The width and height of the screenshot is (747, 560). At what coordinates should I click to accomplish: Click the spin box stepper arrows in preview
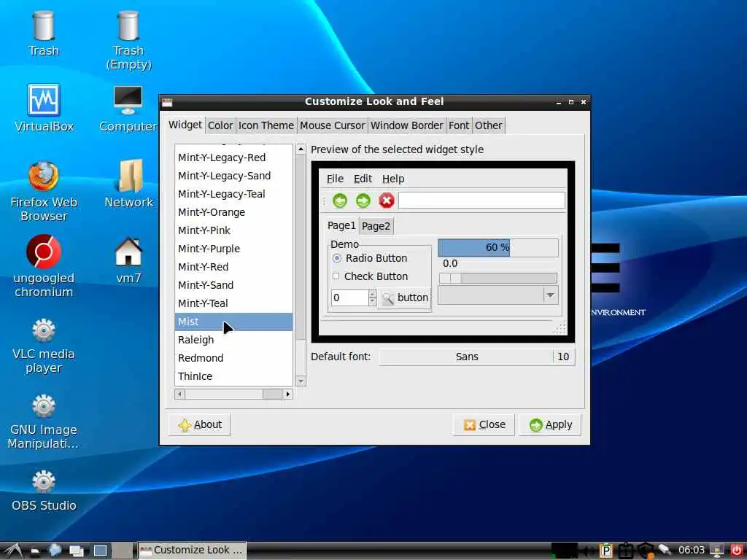coord(372,297)
